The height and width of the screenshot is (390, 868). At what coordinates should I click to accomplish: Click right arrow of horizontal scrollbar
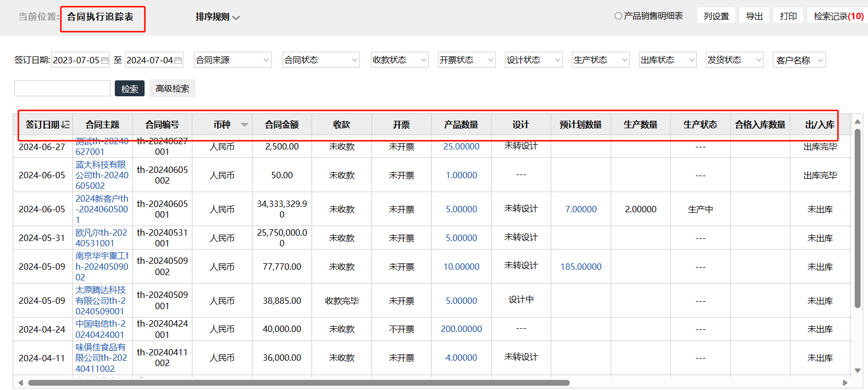(845, 383)
